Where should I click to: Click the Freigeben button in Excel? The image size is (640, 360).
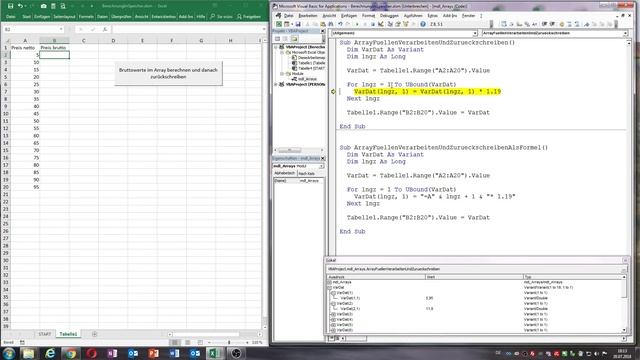point(249,17)
